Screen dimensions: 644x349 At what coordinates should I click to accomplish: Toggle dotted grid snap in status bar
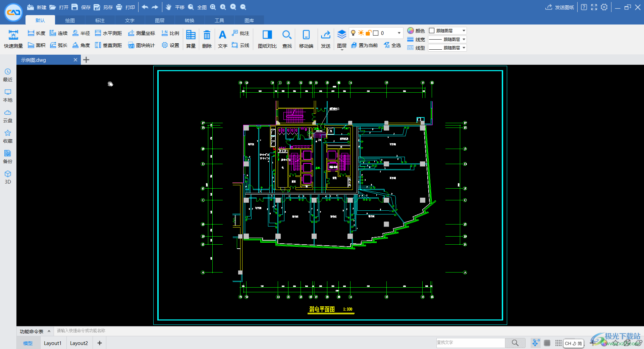pyautogui.click(x=558, y=343)
